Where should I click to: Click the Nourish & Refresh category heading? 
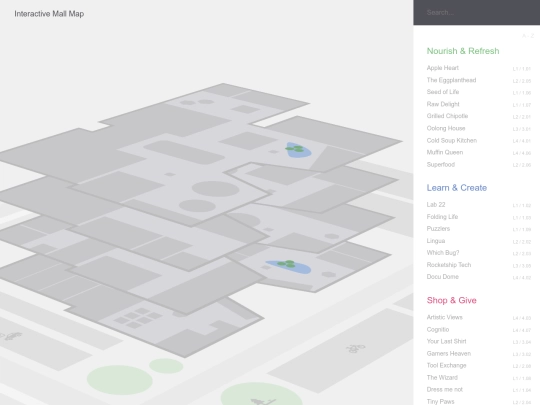pos(463,51)
